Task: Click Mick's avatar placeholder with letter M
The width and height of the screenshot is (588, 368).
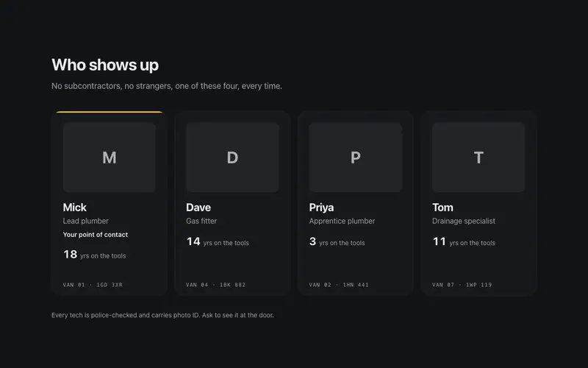Action: point(109,158)
